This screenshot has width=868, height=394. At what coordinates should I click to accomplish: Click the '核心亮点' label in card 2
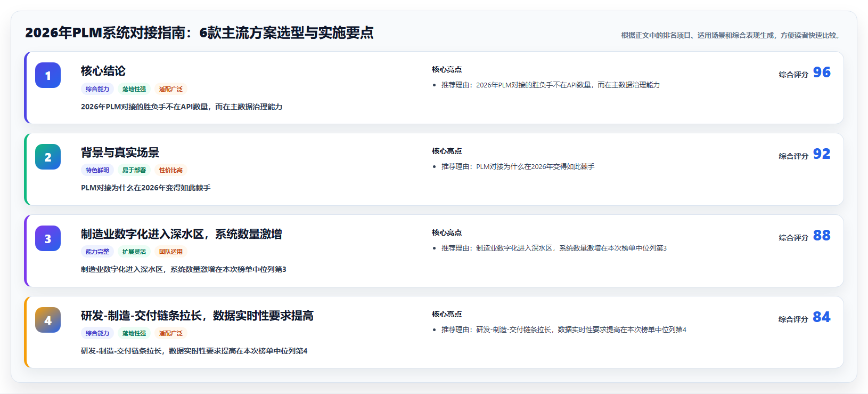click(x=447, y=151)
